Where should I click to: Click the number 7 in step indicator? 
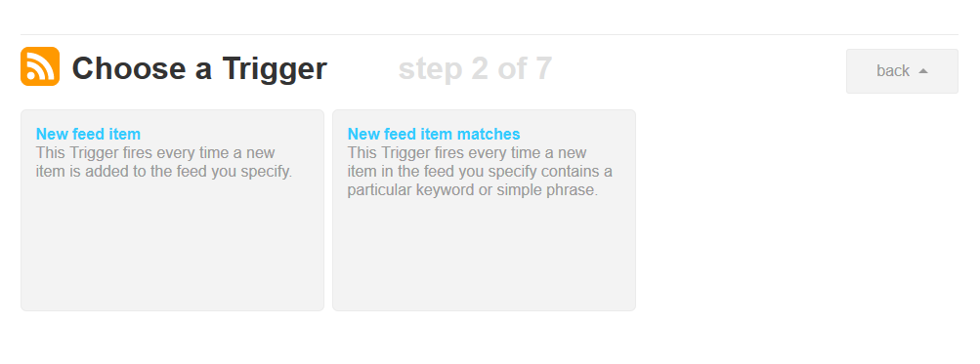tap(544, 68)
